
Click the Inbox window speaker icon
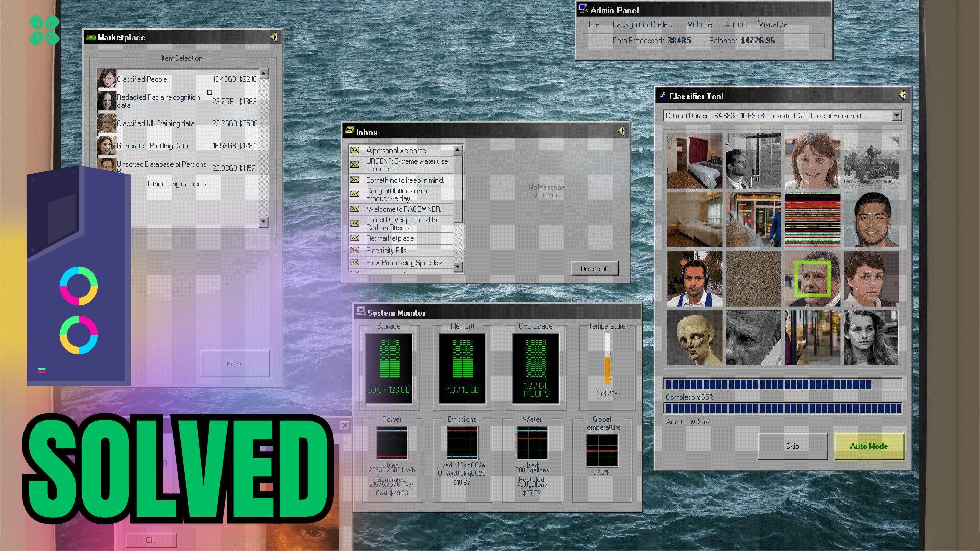[621, 131]
